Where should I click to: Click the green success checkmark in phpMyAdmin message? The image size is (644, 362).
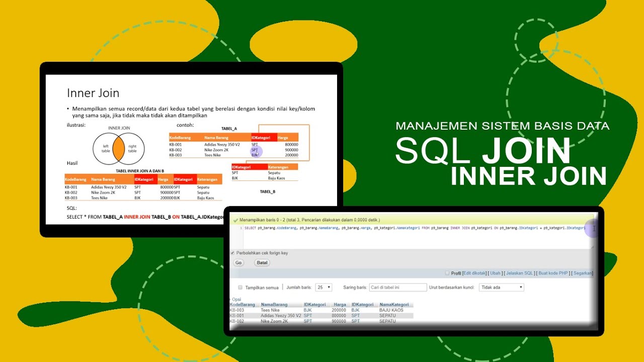(x=235, y=220)
